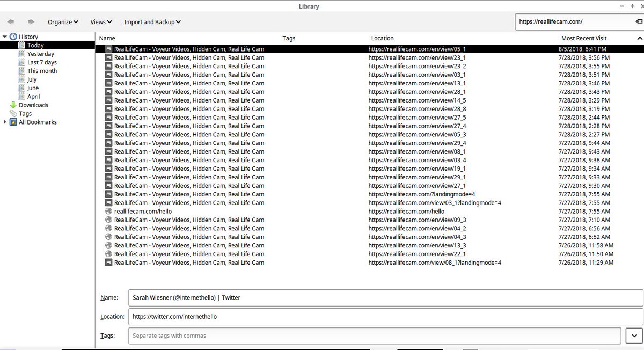
Task: Click the Name field with Sarah Wiesner text
Action: pos(385,297)
